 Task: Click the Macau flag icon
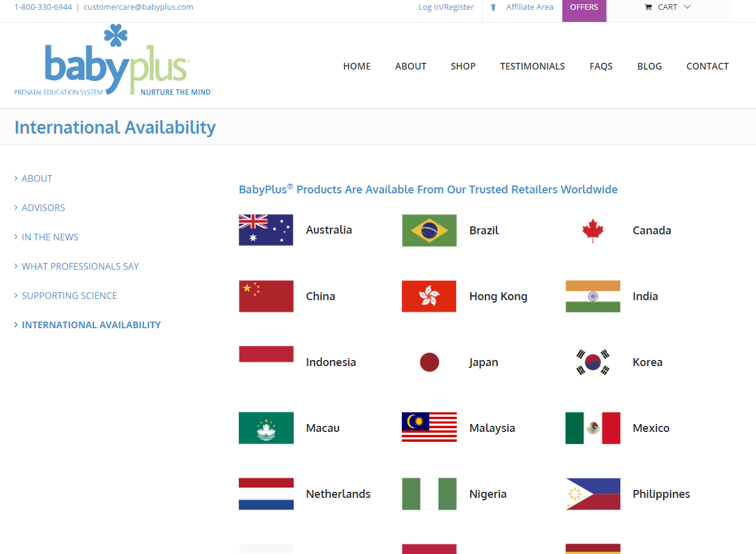(266, 428)
